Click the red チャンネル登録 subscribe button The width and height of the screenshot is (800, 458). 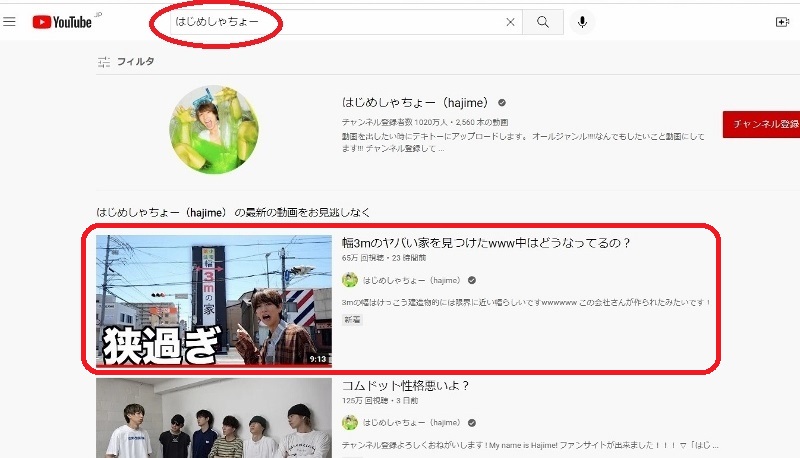click(x=761, y=124)
